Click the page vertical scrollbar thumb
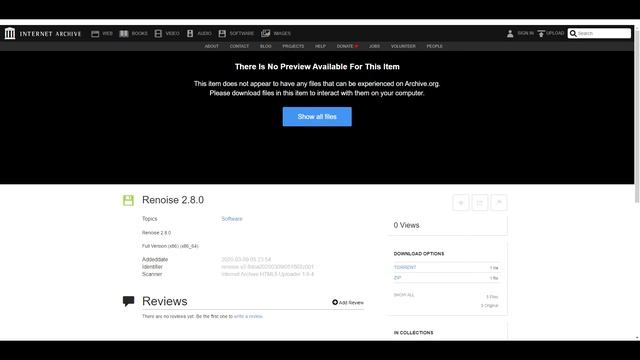This screenshot has width=640, height=360. (637, 116)
